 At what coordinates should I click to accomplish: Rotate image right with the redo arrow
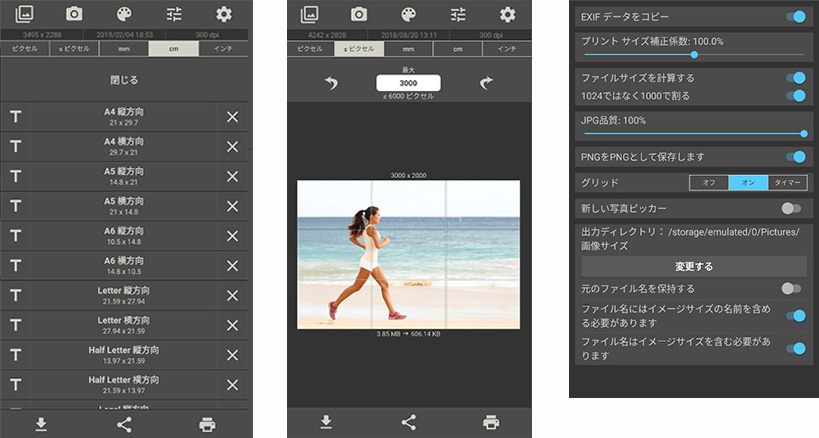(486, 82)
